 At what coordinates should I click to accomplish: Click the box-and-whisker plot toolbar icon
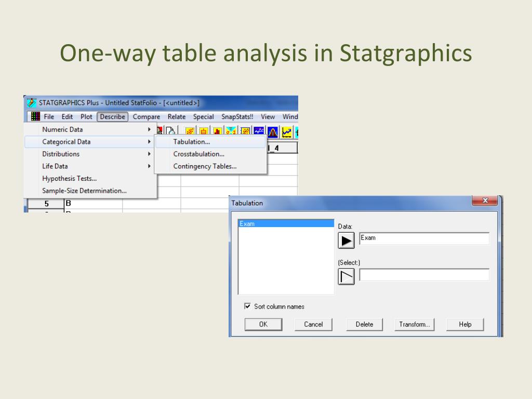204,130
